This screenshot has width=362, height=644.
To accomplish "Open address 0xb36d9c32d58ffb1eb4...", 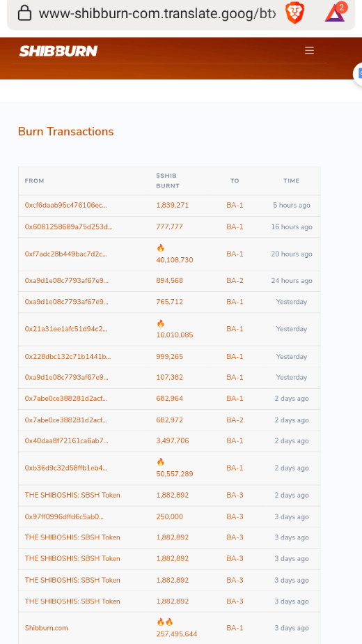I will [x=66, y=468].
